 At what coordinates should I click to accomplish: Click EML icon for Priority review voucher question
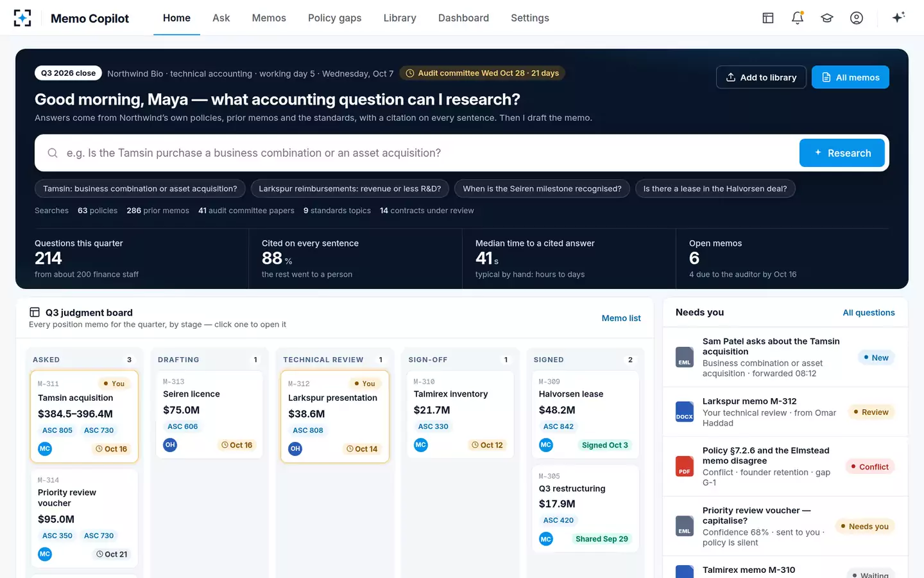tap(685, 526)
